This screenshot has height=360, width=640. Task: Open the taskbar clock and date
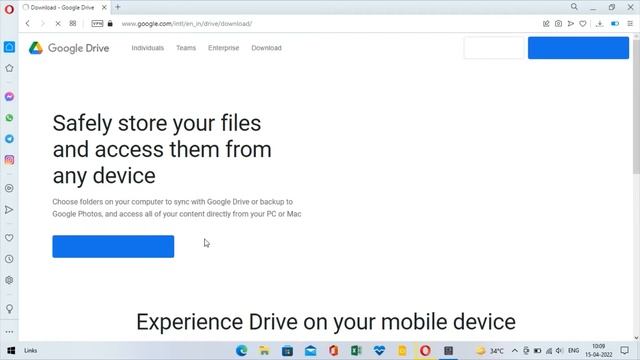(599, 351)
